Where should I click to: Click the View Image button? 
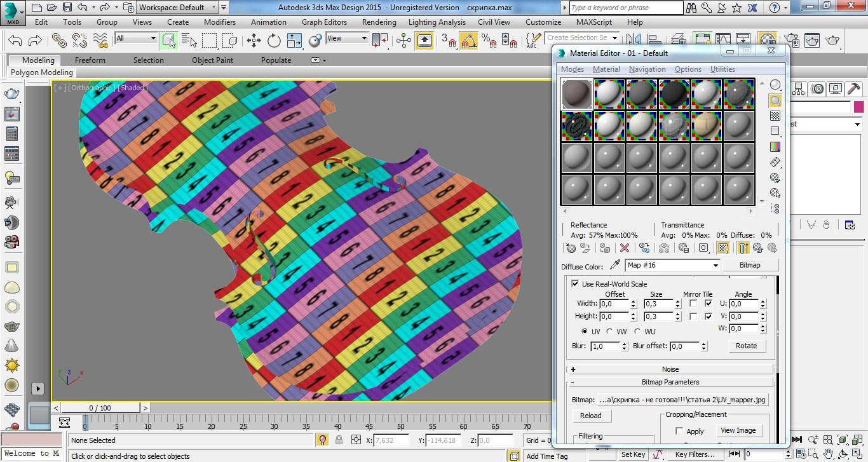tap(738, 430)
